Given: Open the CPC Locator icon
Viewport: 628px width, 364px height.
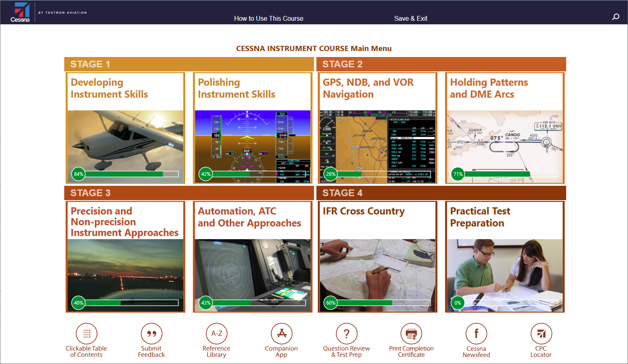Looking at the screenshot, I should click(x=541, y=334).
